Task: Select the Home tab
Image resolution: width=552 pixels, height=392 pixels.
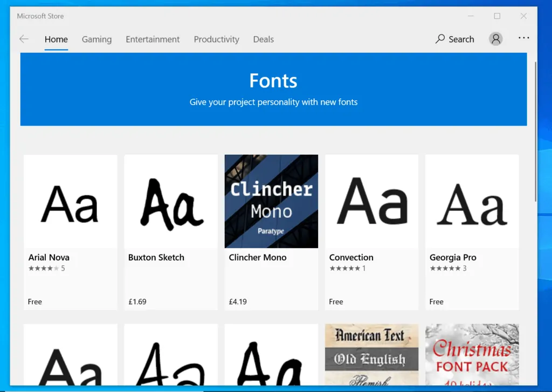Action: point(56,39)
